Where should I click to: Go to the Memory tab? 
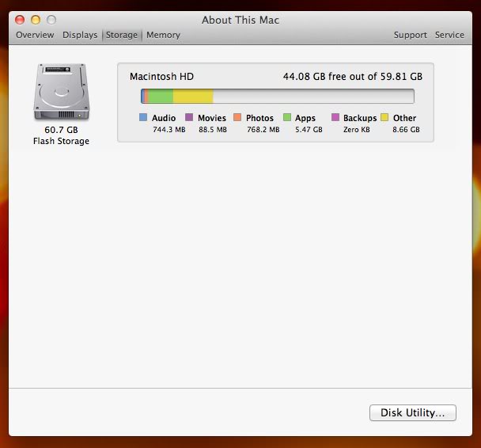click(163, 35)
